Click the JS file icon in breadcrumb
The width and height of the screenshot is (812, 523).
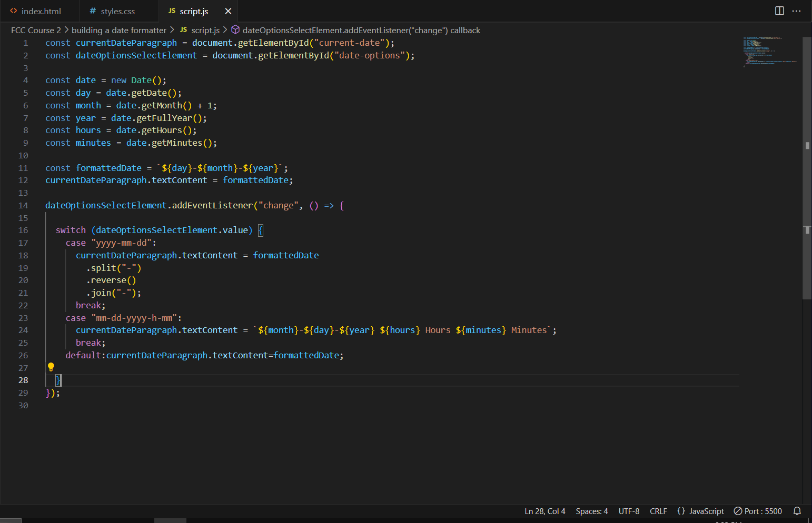183,30
